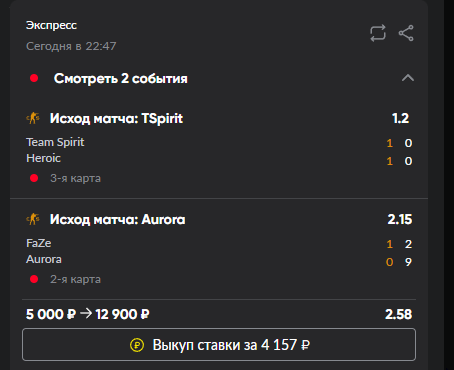
Task: Click Team Spirit team name
Action: tap(55, 142)
